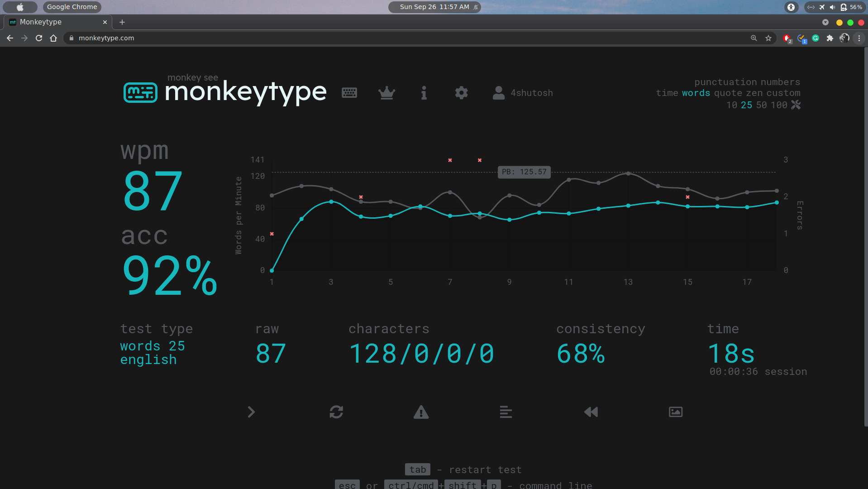Open Chrome's browser menu
Viewport: 868px width, 489px height.
[859, 38]
